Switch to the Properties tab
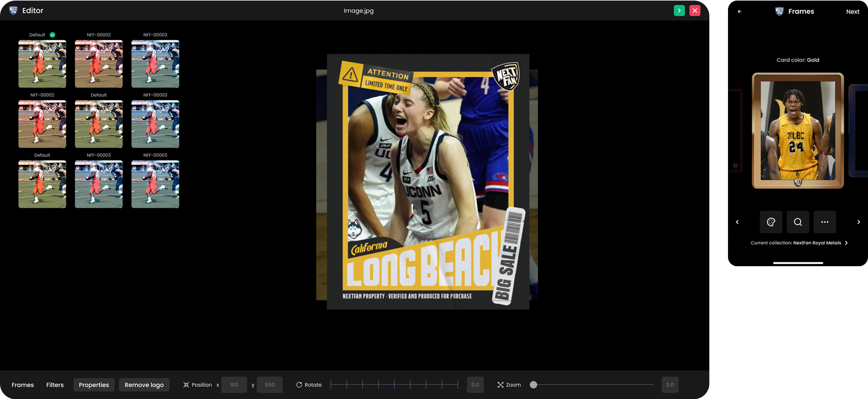Image resolution: width=868 pixels, height=399 pixels. tap(94, 385)
